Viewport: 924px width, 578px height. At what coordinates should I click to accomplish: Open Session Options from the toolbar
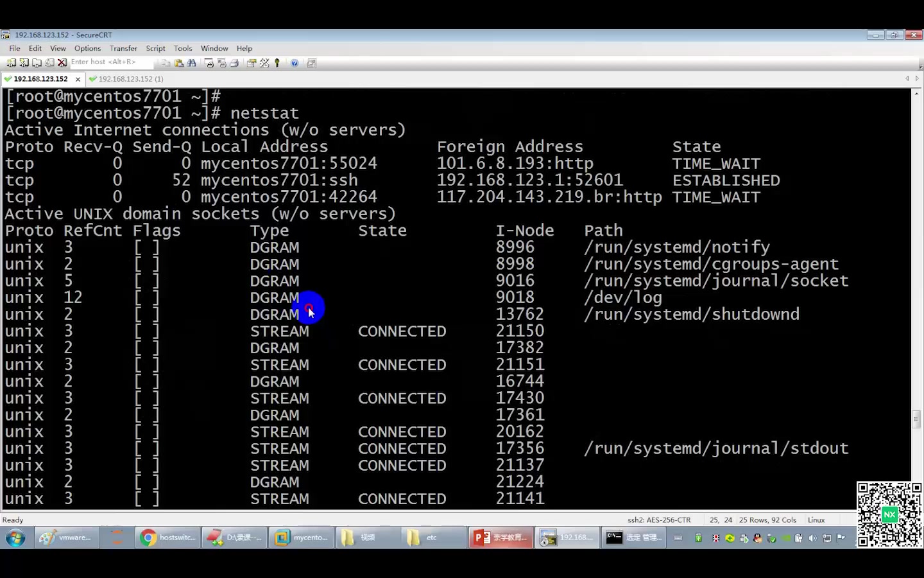tap(252, 63)
